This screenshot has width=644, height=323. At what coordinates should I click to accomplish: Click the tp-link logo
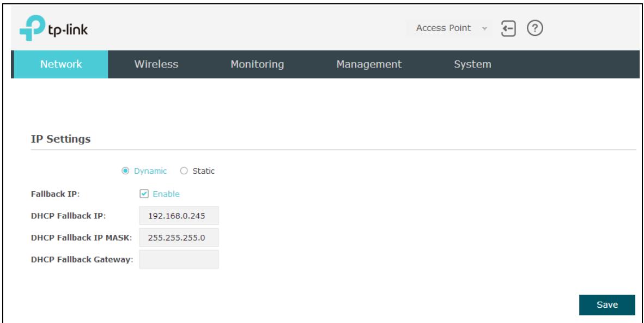point(53,28)
